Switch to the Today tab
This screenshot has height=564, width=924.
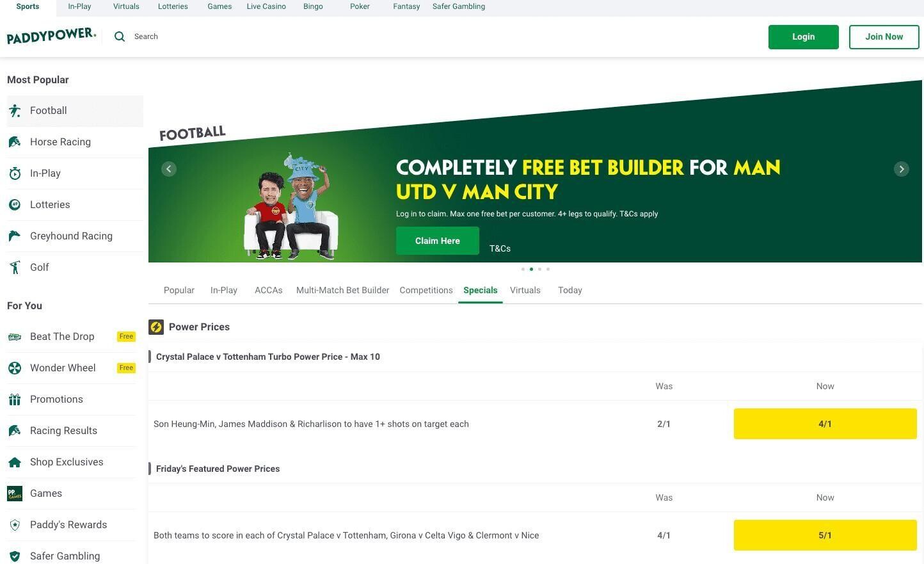[570, 291]
